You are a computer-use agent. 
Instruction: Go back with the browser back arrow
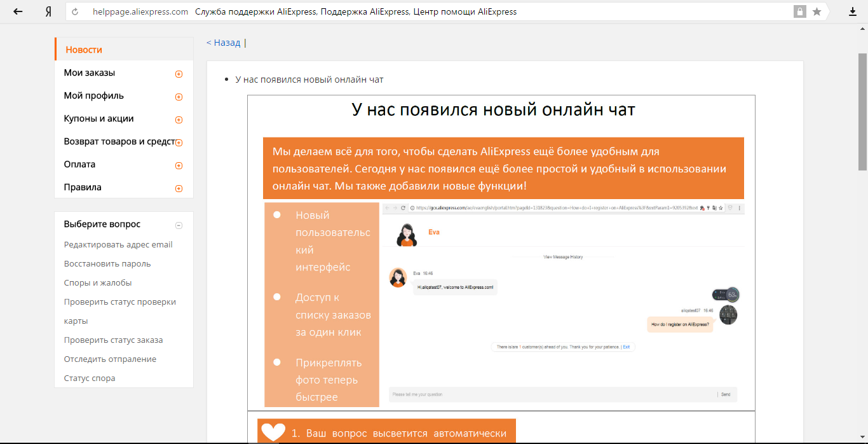(18, 11)
